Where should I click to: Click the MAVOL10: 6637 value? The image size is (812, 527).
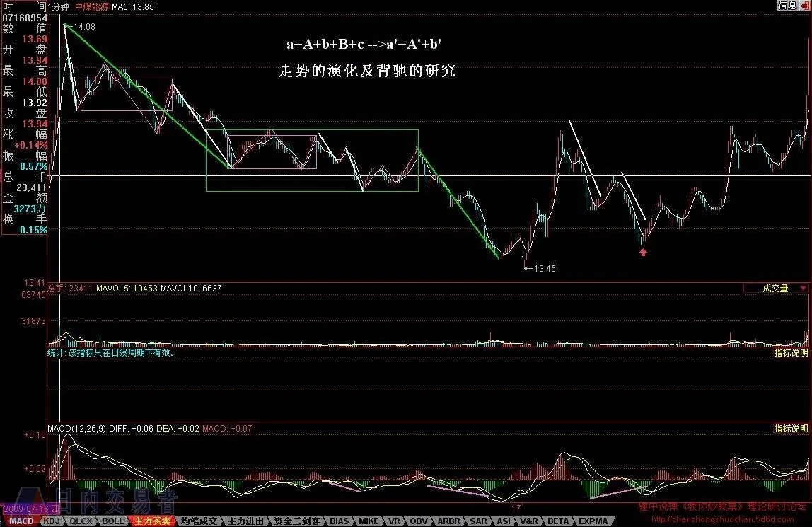click(x=191, y=289)
